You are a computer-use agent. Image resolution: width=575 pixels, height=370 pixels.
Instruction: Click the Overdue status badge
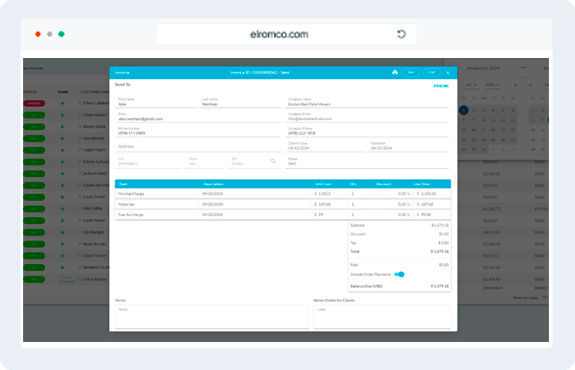tap(34, 103)
